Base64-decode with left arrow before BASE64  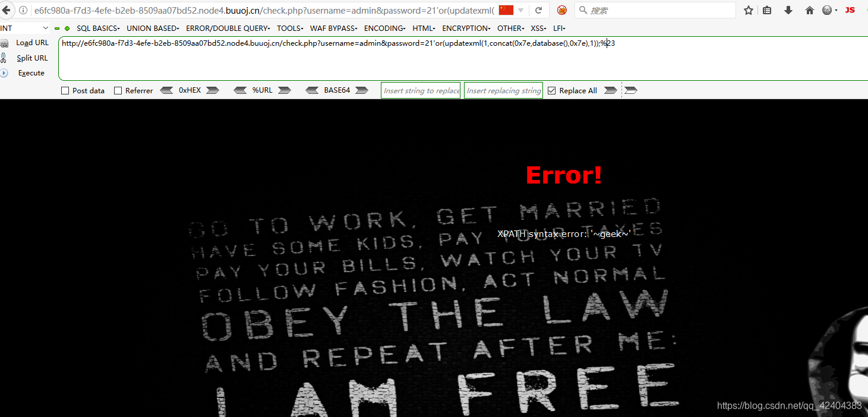313,90
